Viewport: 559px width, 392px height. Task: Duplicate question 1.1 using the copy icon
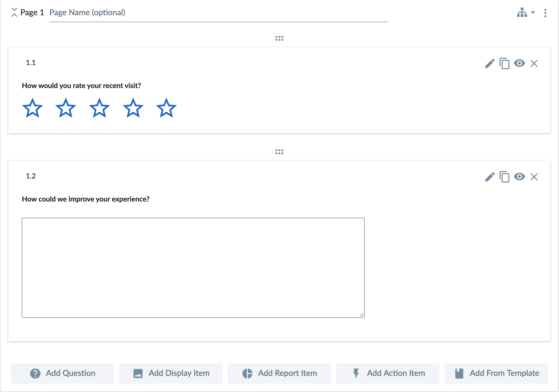point(504,63)
